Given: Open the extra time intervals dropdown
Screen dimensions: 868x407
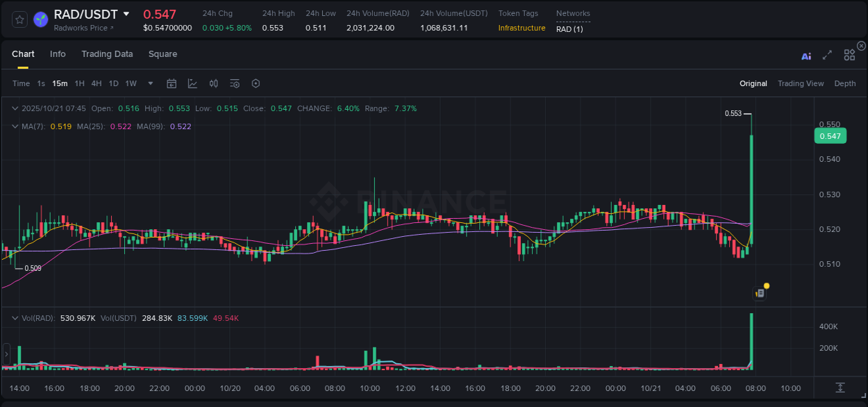Looking at the screenshot, I should 150,83.
